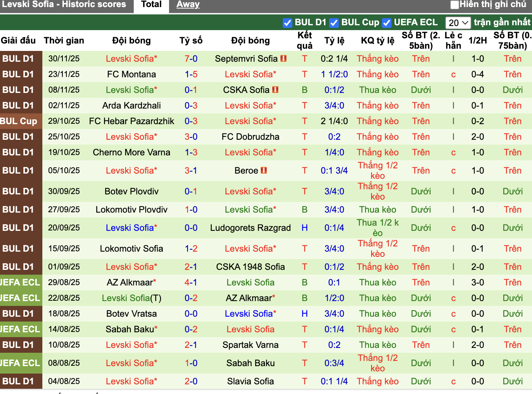This screenshot has width=532, height=394.
Task: Open the matches count dropdown showing 20
Action: click(458, 23)
